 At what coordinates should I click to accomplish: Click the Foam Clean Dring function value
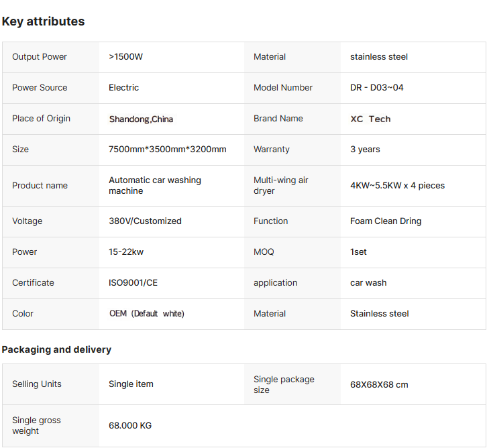[x=386, y=221]
